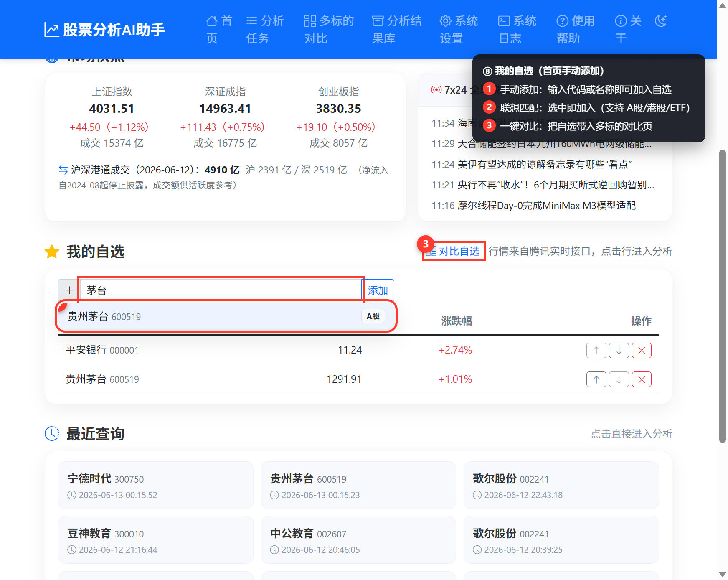Select suggestion 贵州茅台 600519 A股
This screenshot has height=580, width=728.
[x=226, y=316]
